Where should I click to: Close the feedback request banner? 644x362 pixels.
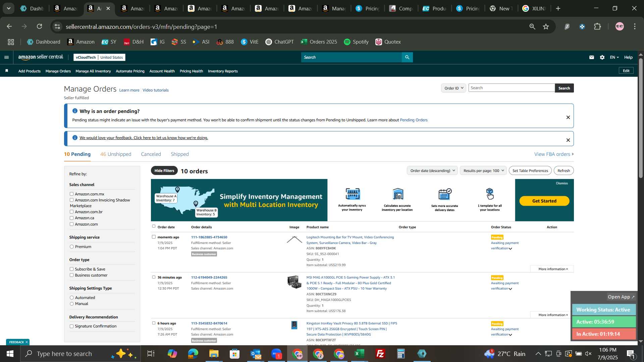pyautogui.click(x=568, y=140)
